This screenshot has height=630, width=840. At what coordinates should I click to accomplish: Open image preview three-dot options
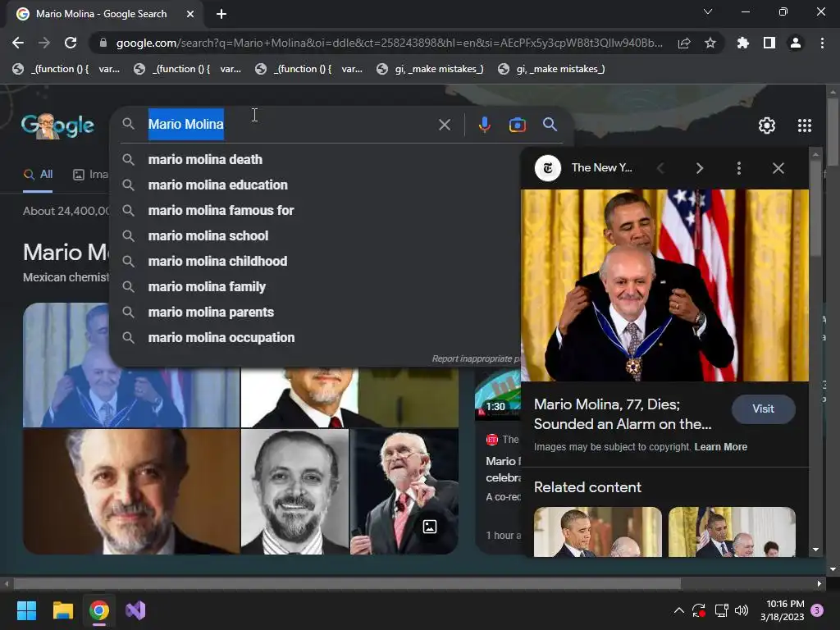(739, 168)
